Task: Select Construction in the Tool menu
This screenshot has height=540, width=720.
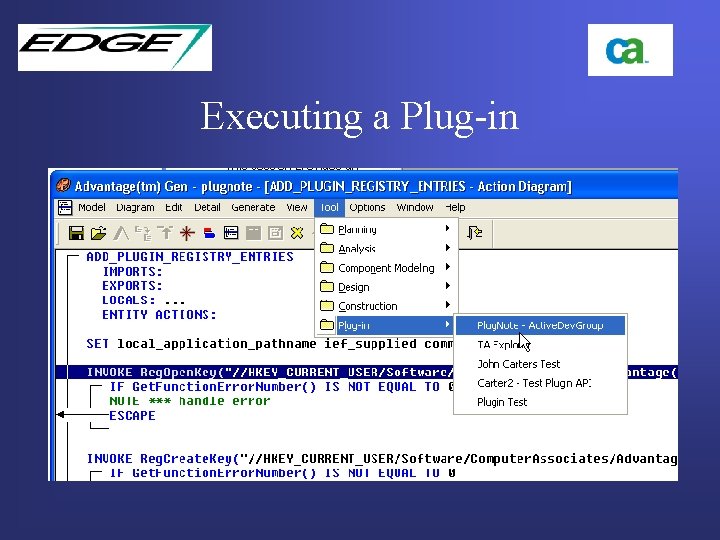Action: point(386,306)
